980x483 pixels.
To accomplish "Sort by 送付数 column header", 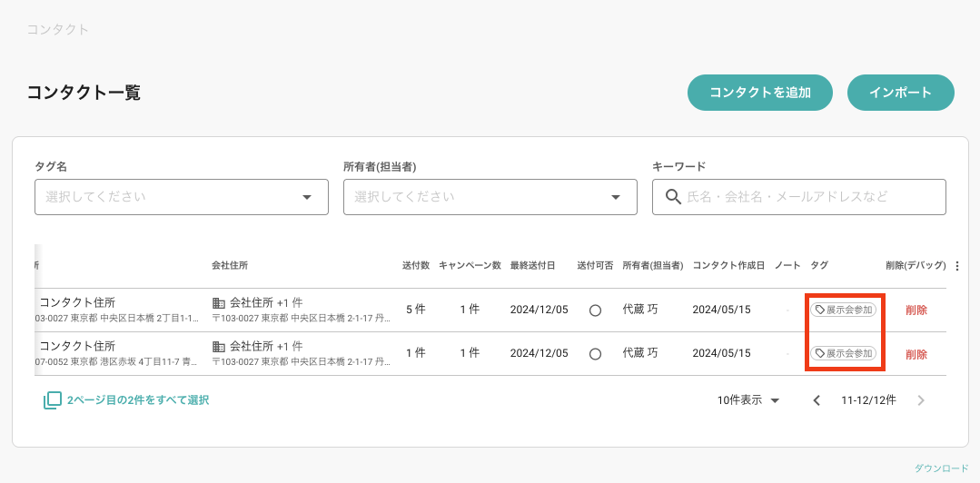I will [x=416, y=265].
